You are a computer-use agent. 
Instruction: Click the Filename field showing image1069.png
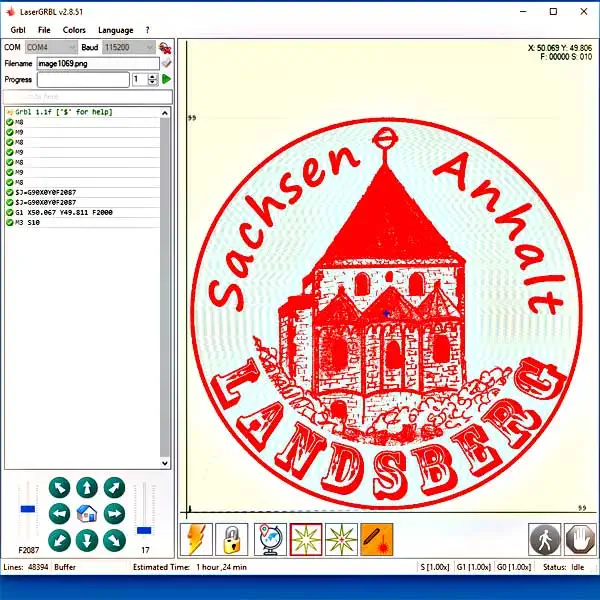click(97, 63)
